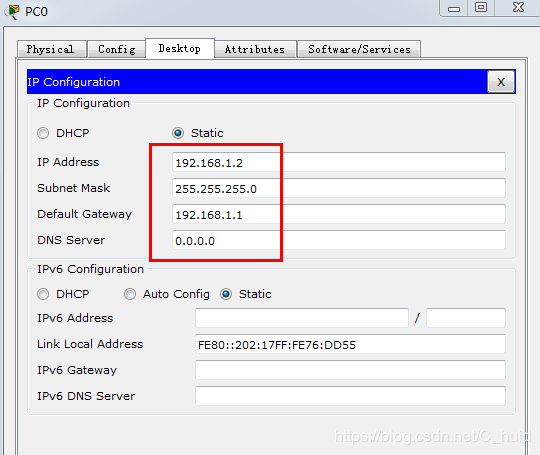540x455 pixels.
Task: Click the Default Gateway label
Action: click(84, 214)
